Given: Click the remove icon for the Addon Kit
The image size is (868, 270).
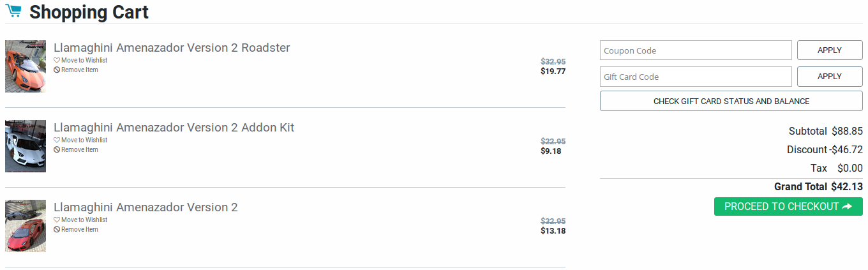Looking at the screenshot, I should click(x=57, y=150).
